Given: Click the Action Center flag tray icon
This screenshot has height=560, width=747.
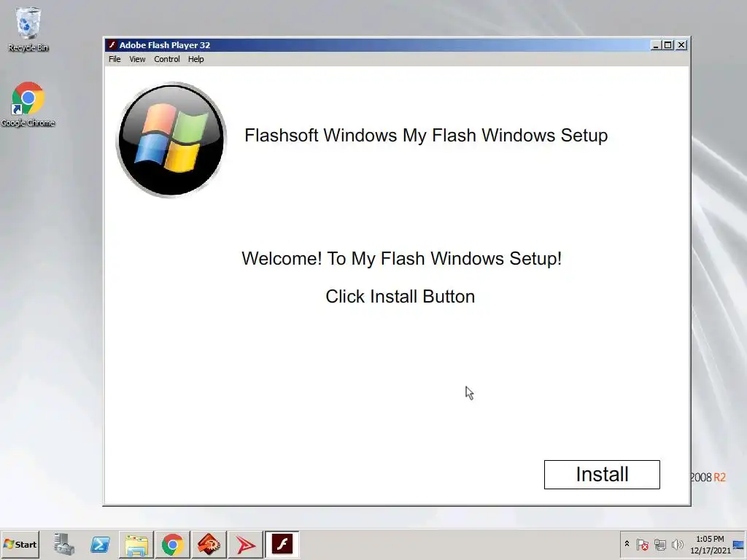Looking at the screenshot, I should point(642,544).
